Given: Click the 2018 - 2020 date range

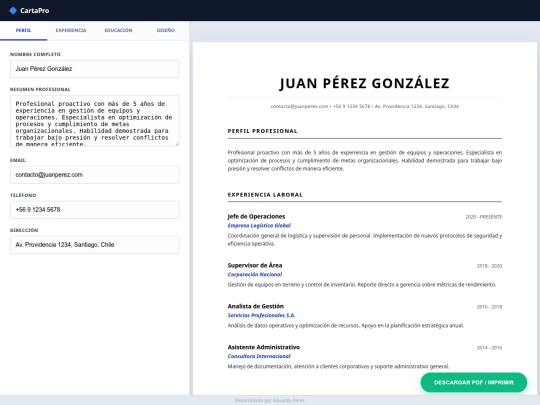Looking at the screenshot, I should 489,266.
